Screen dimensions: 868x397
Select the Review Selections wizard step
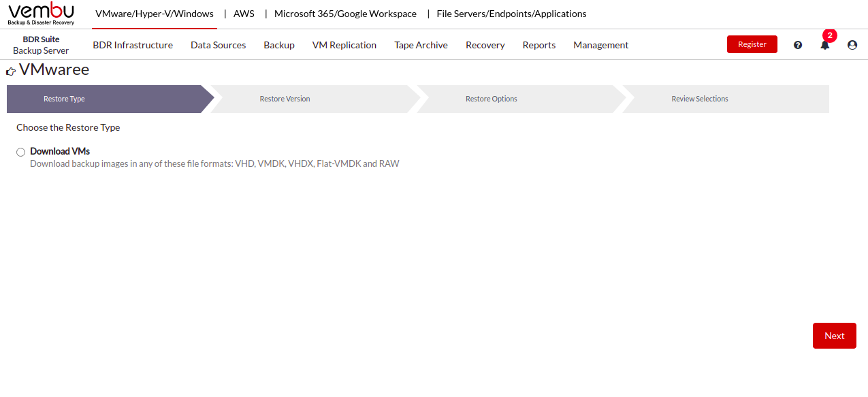[x=726, y=99]
